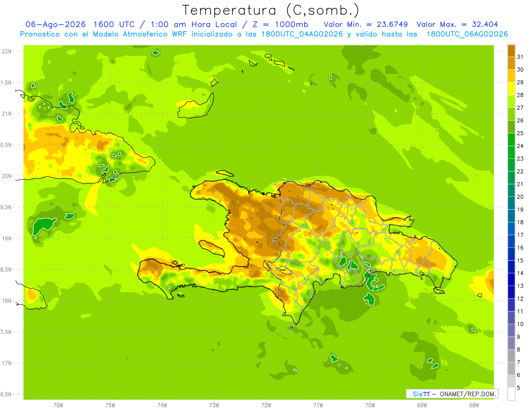Image resolution: width=532 pixels, height=411 pixels.
Task: Select the '06-Ago-2026' date text
Action: (55, 24)
